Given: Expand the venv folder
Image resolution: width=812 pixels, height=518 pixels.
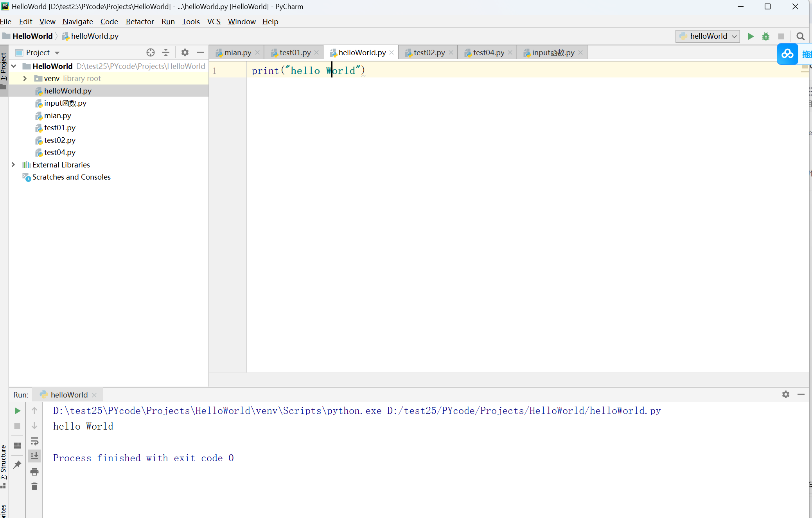Looking at the screenshot, I should [25, 79].
